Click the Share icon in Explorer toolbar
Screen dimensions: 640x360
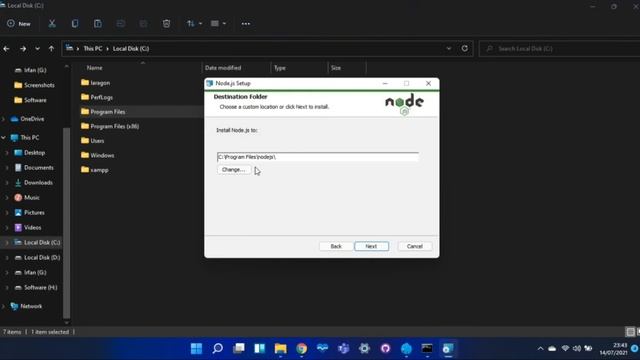[x=143, y=24]
